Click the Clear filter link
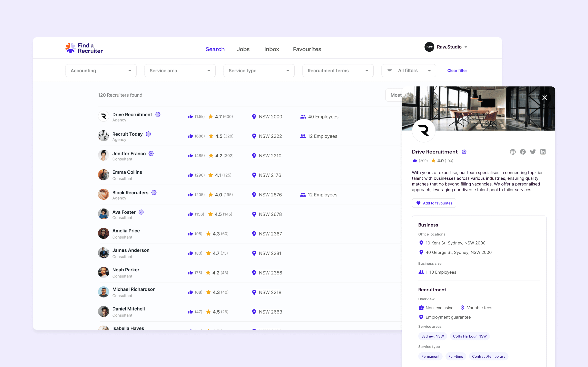This screenshot has width=588, height=367. coord(457,71)
